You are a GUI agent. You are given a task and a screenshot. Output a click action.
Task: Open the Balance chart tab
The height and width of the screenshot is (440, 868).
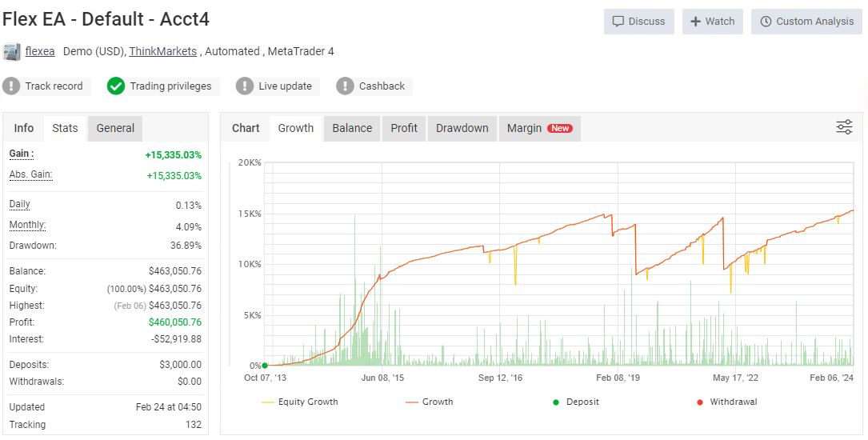point(352,128)
